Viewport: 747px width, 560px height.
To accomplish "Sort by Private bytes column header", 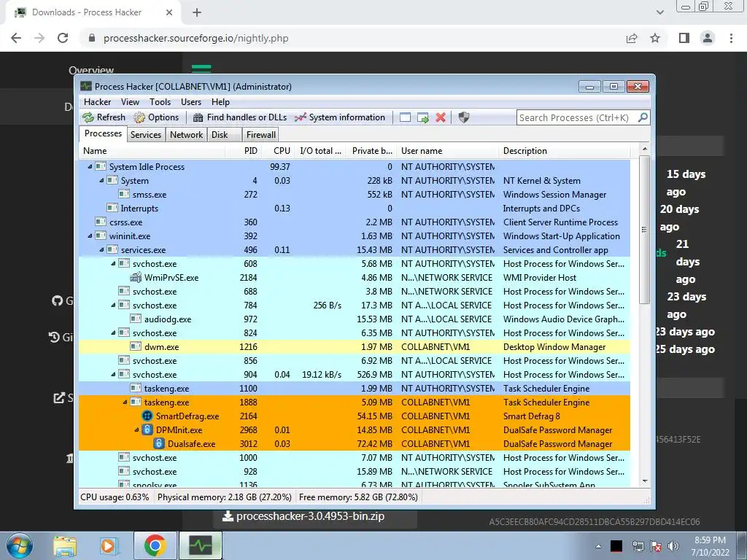I will pyautogui.click(x=371, y=151).
